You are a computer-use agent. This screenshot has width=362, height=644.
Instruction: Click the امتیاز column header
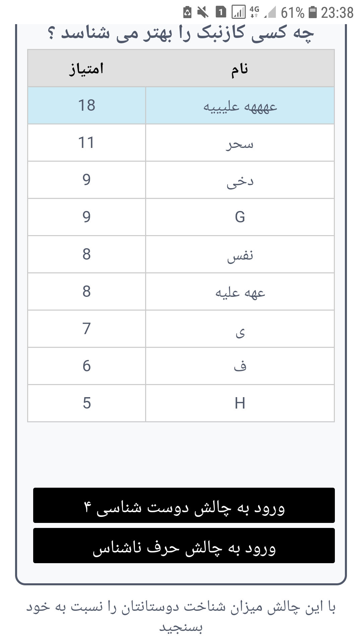coord(86,69)
